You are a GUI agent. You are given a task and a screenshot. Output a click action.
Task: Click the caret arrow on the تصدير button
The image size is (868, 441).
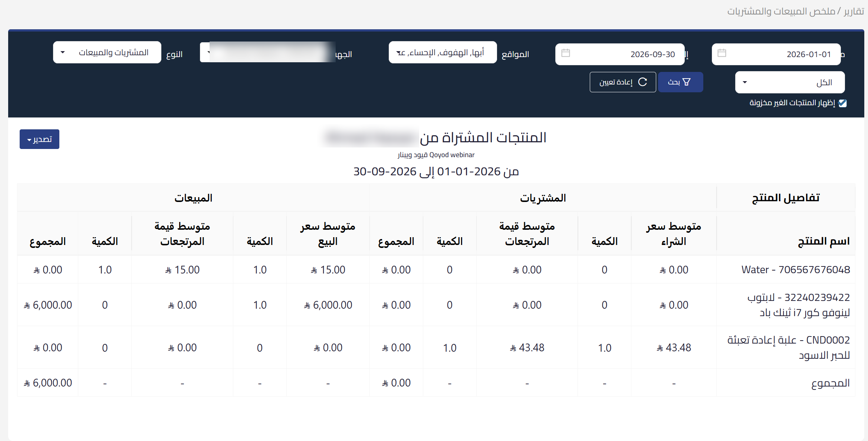29,140
